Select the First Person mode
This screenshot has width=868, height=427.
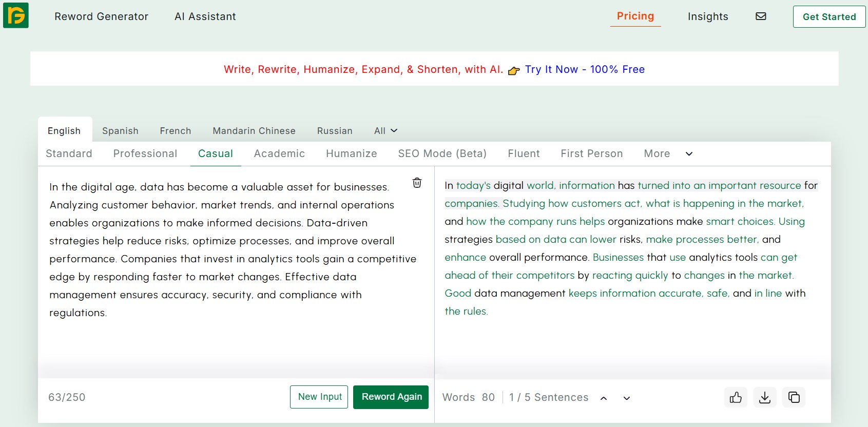click(592, 153)
